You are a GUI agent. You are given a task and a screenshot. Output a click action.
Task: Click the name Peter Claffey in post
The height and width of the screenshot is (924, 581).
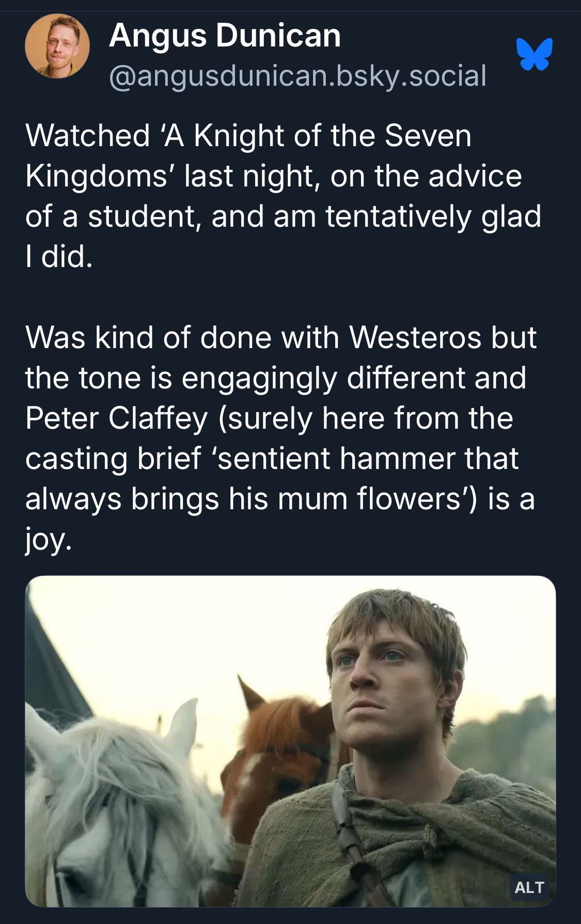coord(117,418)
